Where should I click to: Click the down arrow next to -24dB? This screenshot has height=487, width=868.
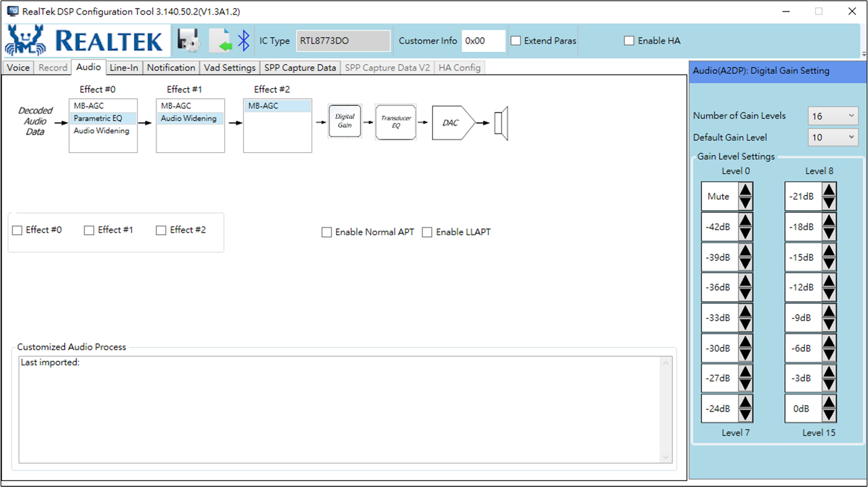click(x=745, y=415)
